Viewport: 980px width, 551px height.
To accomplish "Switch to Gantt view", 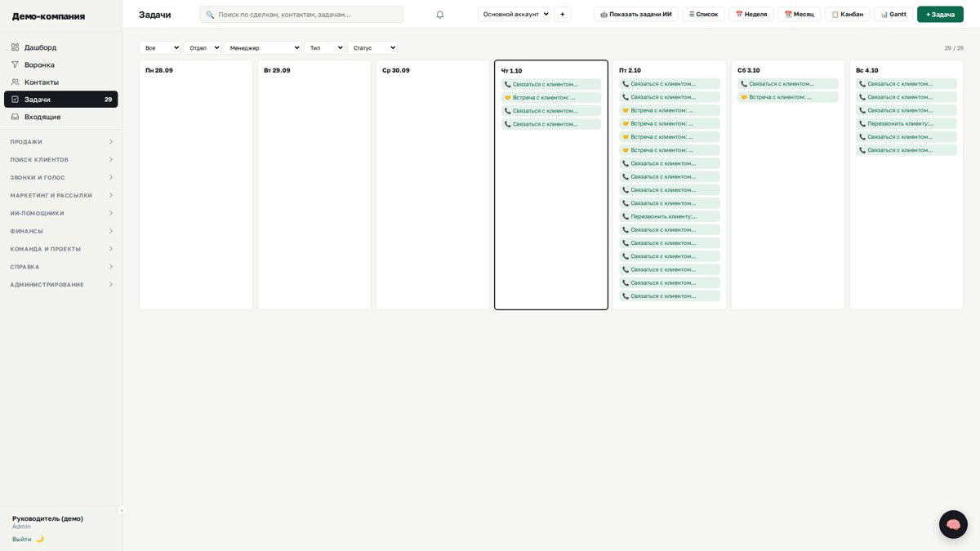I will point(893,14).
